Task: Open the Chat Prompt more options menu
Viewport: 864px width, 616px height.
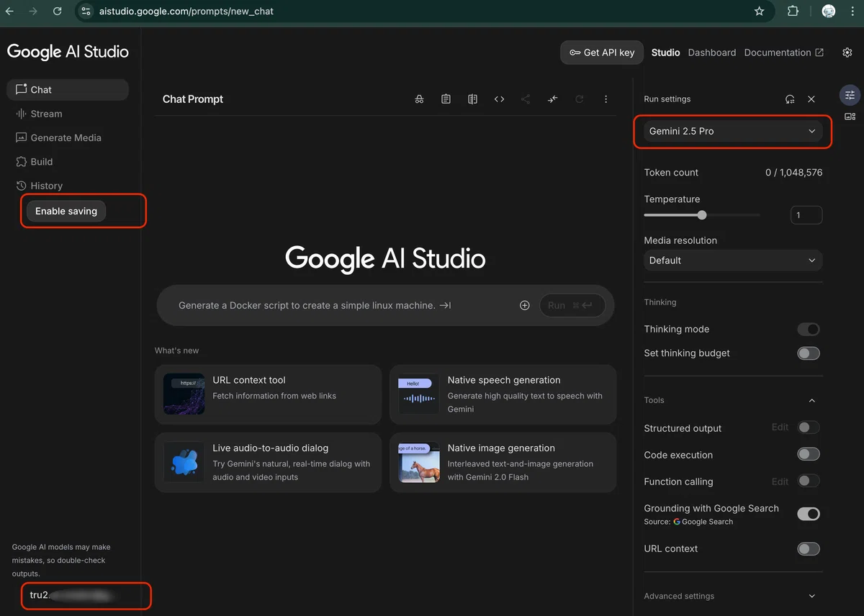Action: pos(606,99)
